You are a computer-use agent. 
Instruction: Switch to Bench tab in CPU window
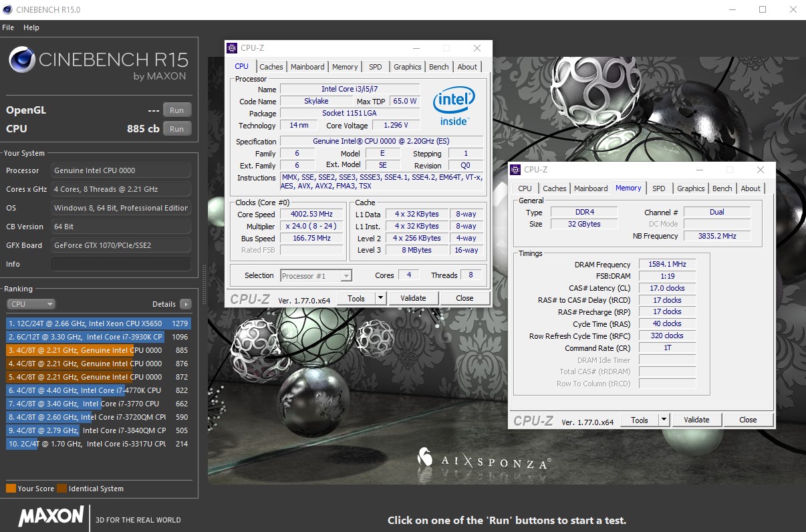click(439, 67)
